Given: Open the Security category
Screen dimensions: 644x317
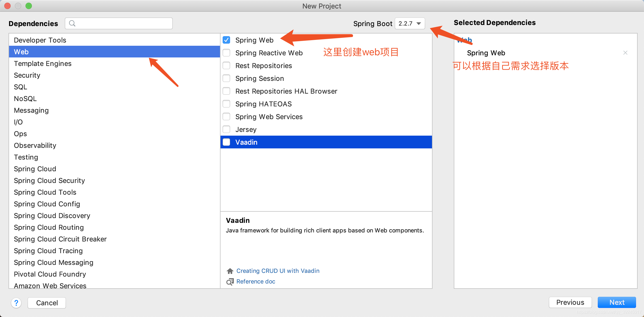Looking at the screenshot, I should (x=115, y=75).
